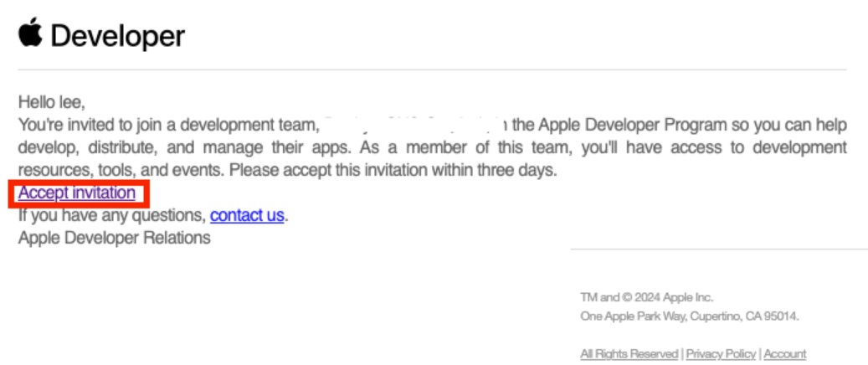The image size is (868, 365).
Task: Select the greeting text "Hello lee,"
Action: [52, 102]
